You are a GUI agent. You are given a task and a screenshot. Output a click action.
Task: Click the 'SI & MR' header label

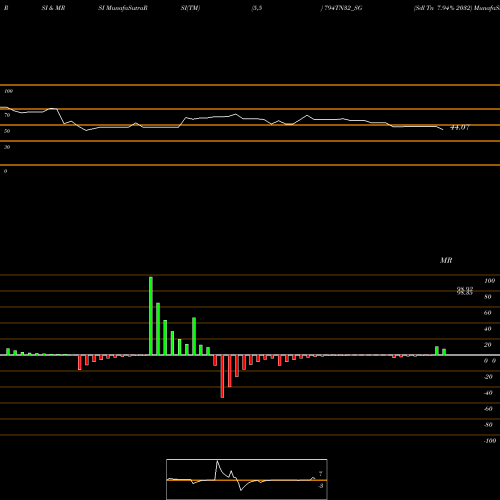(53, 8)
